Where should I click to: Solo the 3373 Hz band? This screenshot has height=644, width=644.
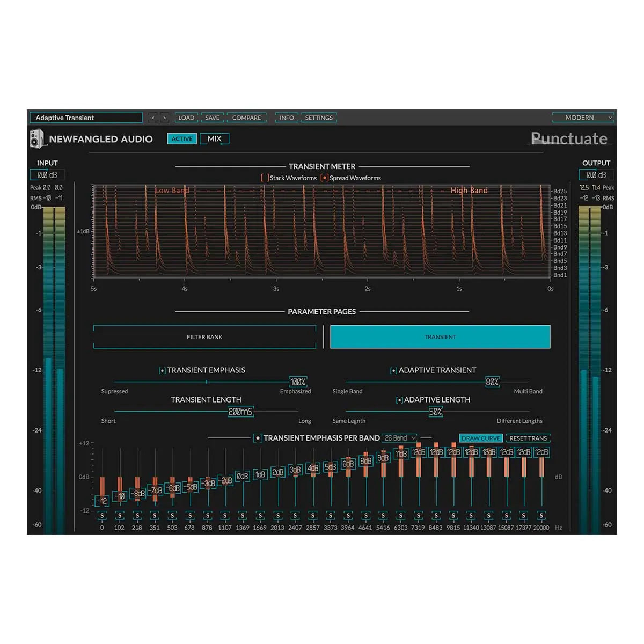coord(330,516)
